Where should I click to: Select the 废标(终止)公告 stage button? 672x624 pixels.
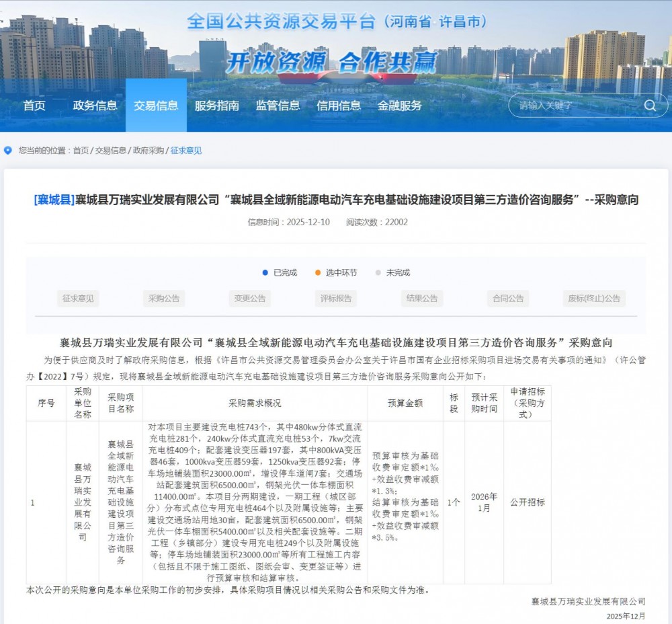594,299
